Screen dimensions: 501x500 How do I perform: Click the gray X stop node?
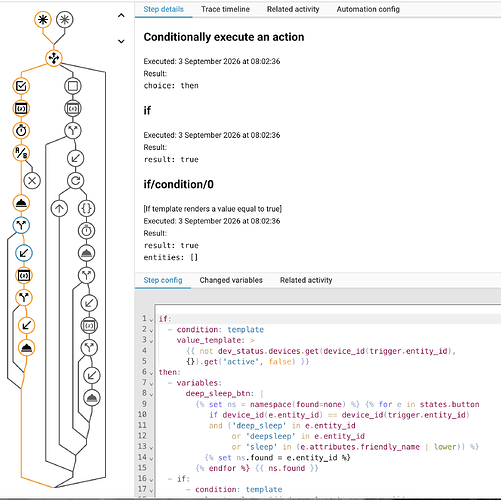pos(32,181)
